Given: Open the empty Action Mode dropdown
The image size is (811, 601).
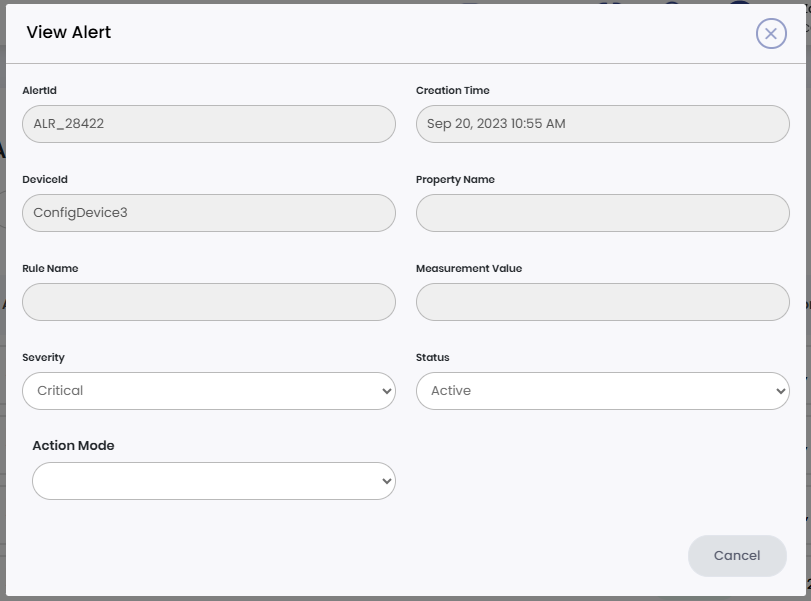Looking at the screenshot, I should (x=213, y=481).
